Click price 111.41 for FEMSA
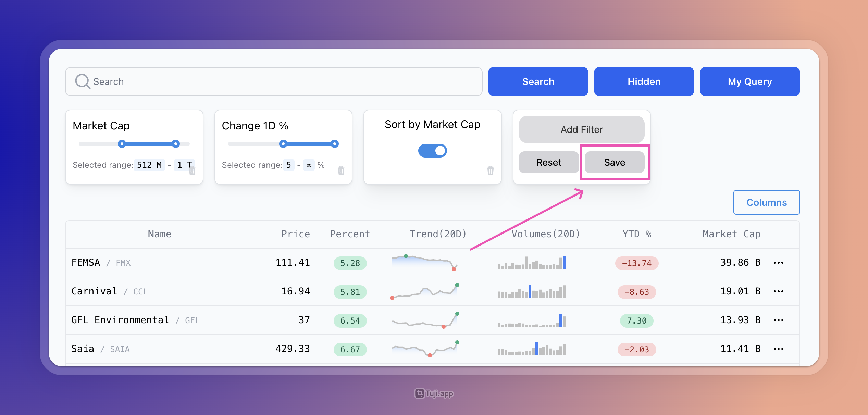 293,263
